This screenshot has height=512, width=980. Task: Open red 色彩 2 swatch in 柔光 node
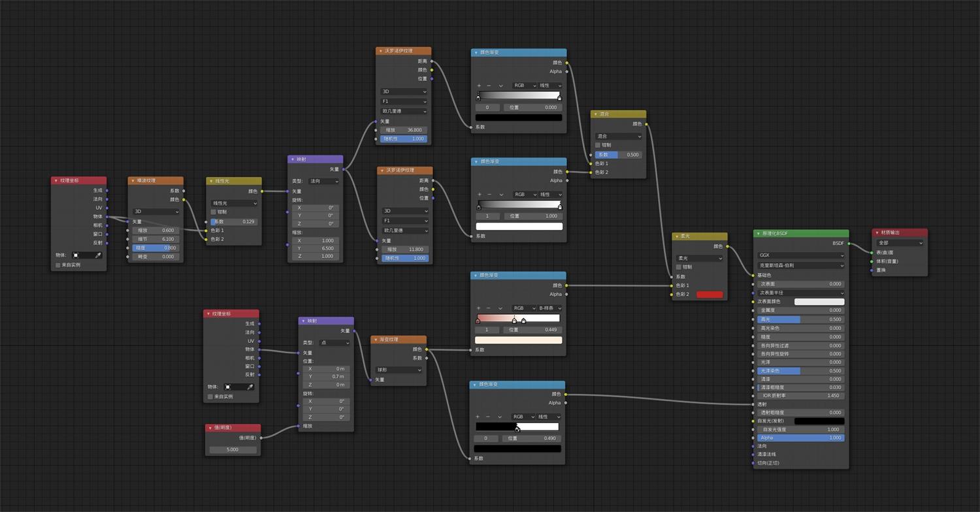tap(710, 295)
